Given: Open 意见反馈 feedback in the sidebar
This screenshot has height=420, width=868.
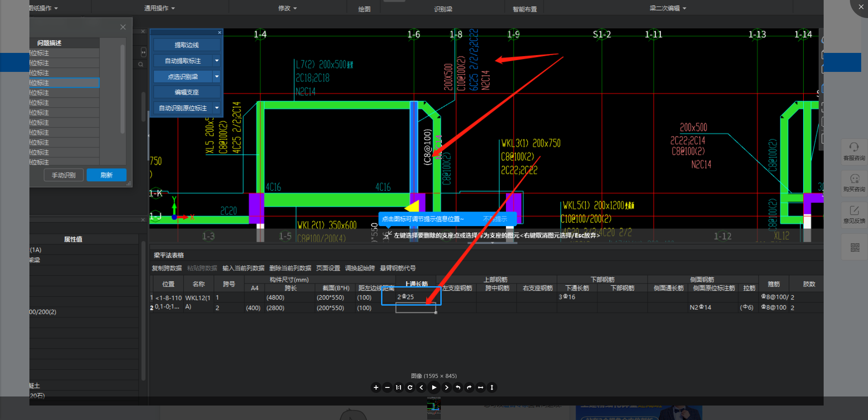Looking at the screenshot, I should pyautogui.click(x=854, y=215).
